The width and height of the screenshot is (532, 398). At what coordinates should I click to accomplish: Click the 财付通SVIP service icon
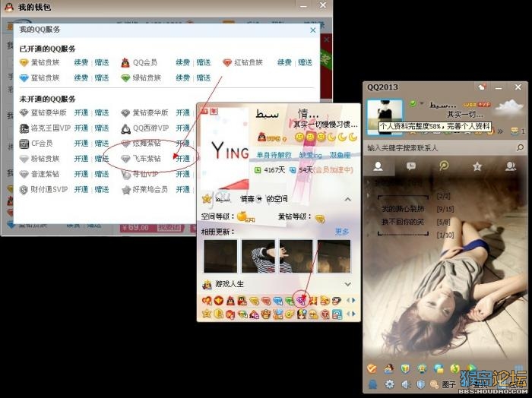point(24,190)
